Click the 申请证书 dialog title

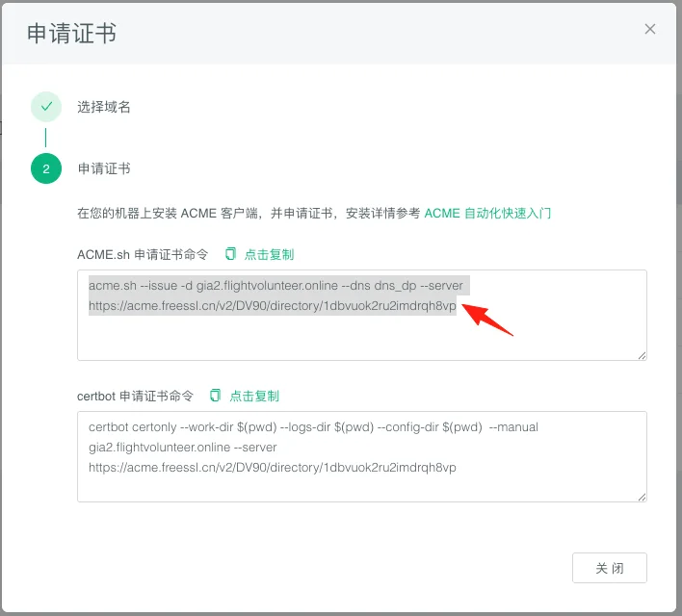point(72,33)
